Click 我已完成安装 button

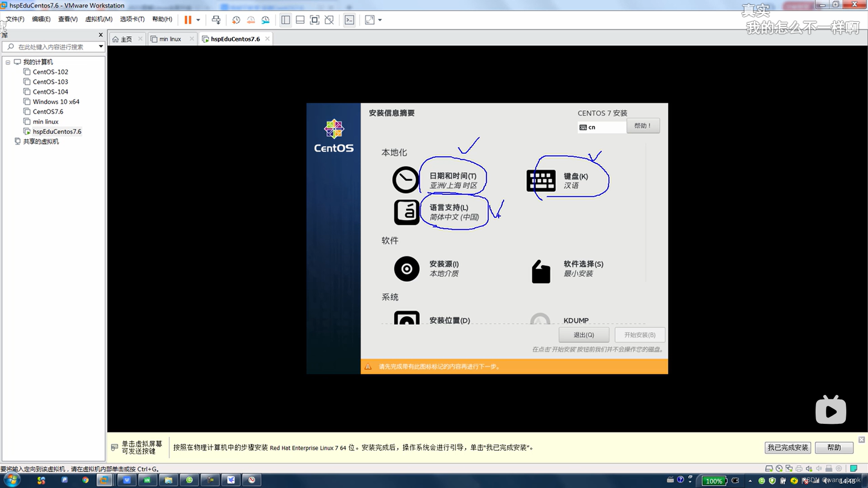(788, 447)
